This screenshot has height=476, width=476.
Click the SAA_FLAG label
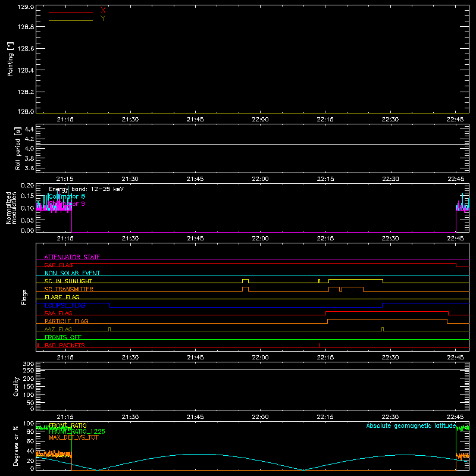(58, 313)
